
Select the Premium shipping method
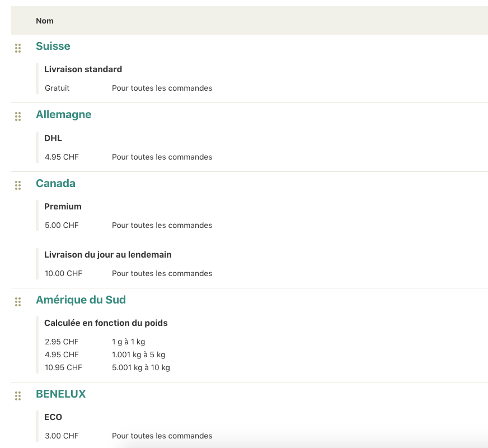click(x=63, y=207)
